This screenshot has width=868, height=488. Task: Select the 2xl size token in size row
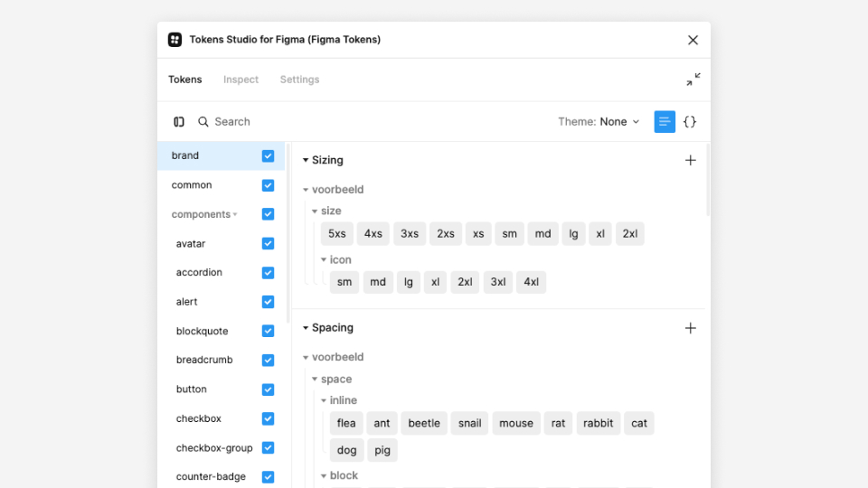tap(630, 233)
